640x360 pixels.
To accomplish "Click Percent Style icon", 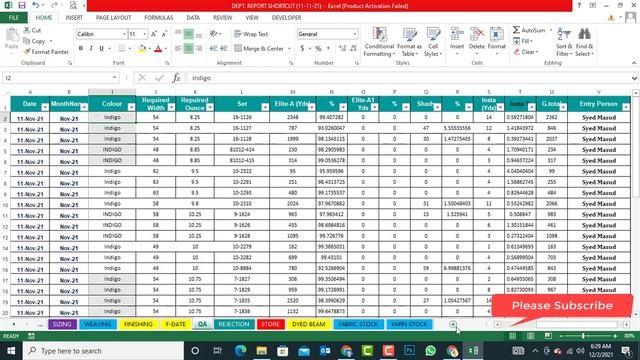I will point(318,49).
